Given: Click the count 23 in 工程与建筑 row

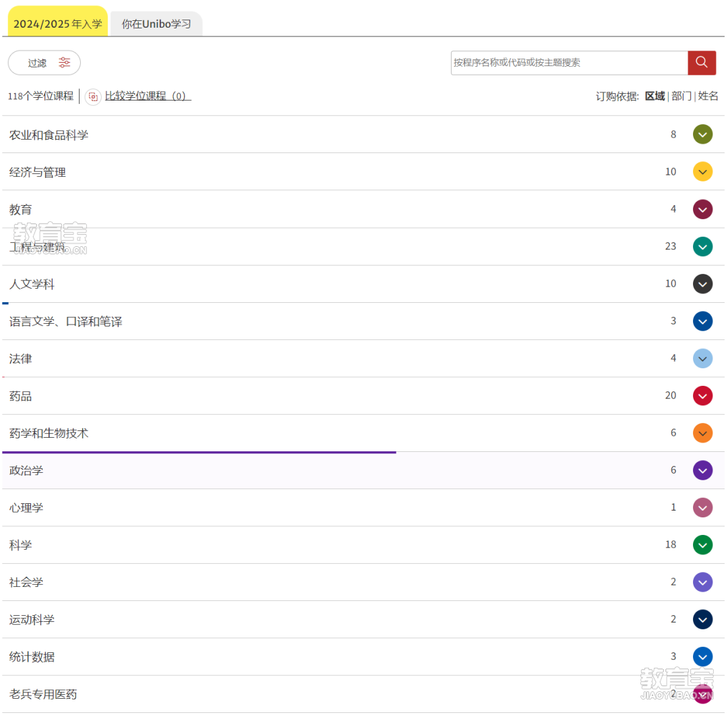Looking at the screenshot, I should [671, 246].
